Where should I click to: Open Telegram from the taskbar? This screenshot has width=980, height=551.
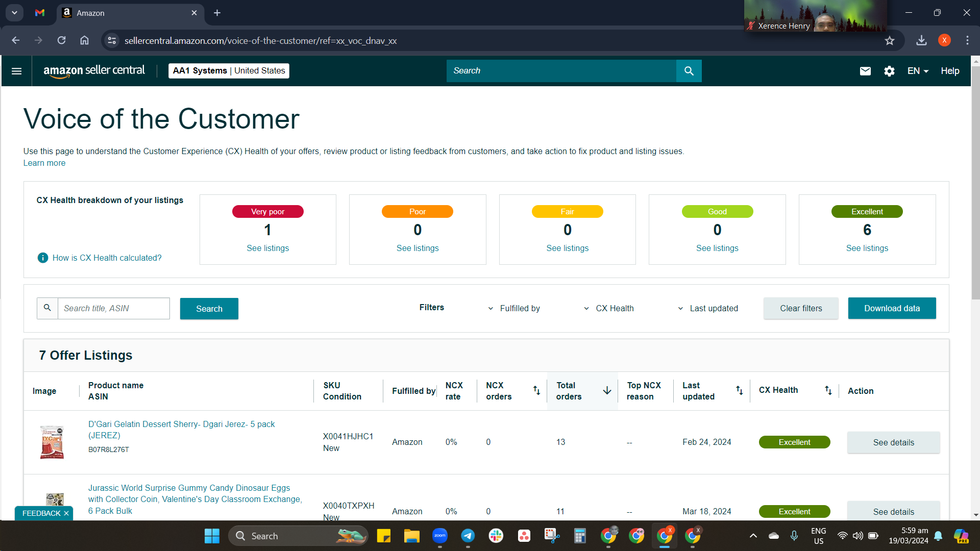point(468,536)
